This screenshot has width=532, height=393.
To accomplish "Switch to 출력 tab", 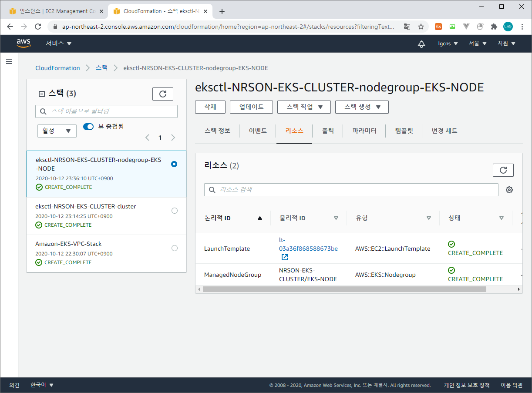I will [x=328, y=131].
